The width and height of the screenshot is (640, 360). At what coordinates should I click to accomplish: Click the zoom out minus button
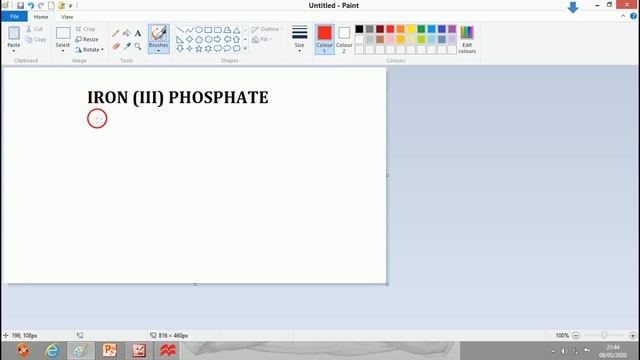[x=576, y=336]
